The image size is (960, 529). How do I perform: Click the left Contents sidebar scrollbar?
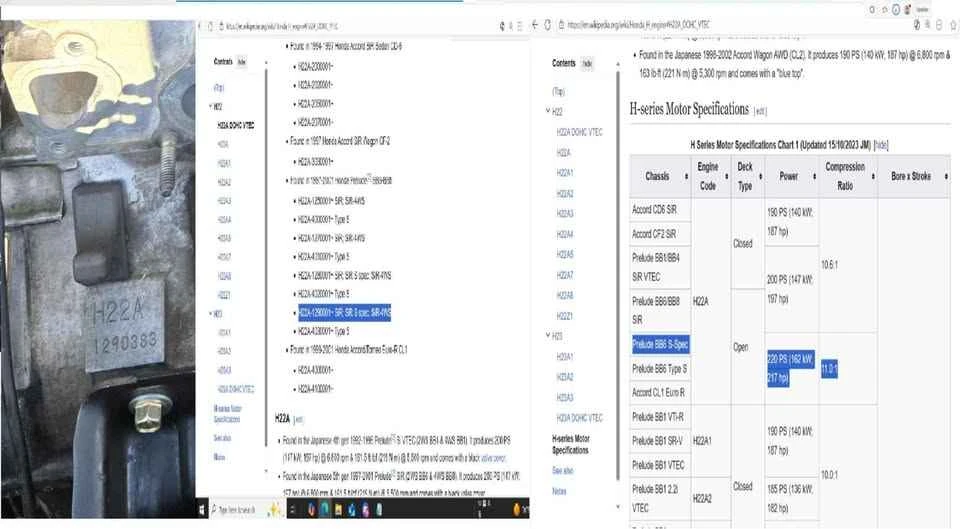(266, 257)
